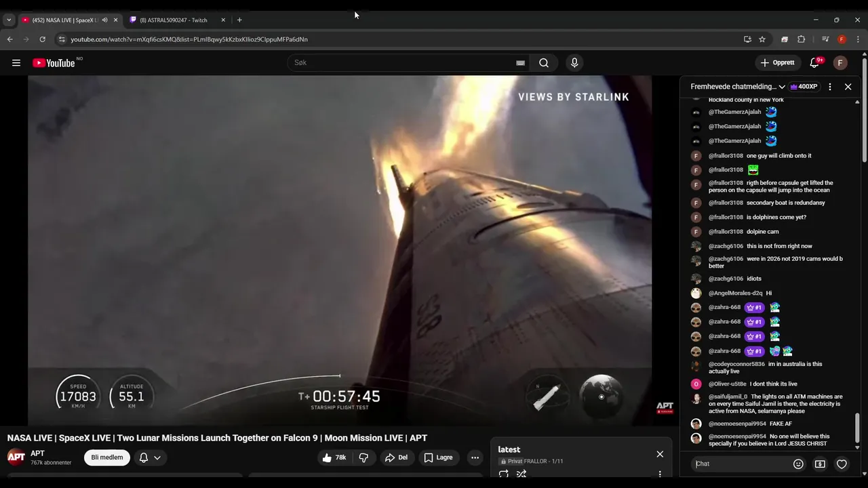View site information icon in address bar
The image size is (868, 488).
[62, 39]
